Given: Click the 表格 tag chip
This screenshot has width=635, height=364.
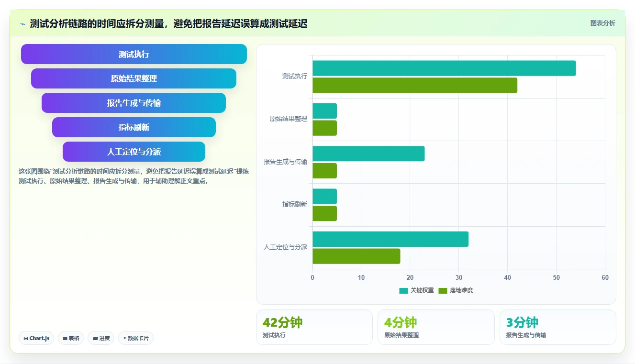Looking at the screenshot, I should click(x=71, y=338).
